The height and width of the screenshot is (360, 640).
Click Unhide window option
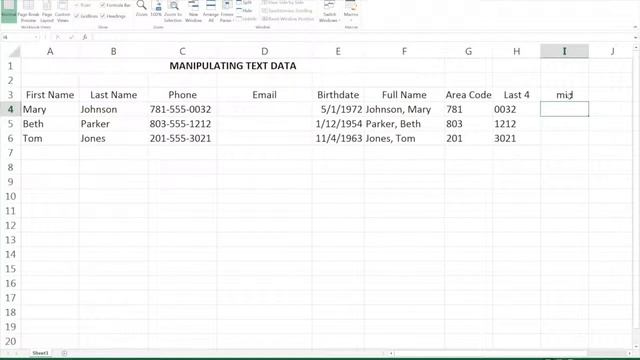[246, 19]
